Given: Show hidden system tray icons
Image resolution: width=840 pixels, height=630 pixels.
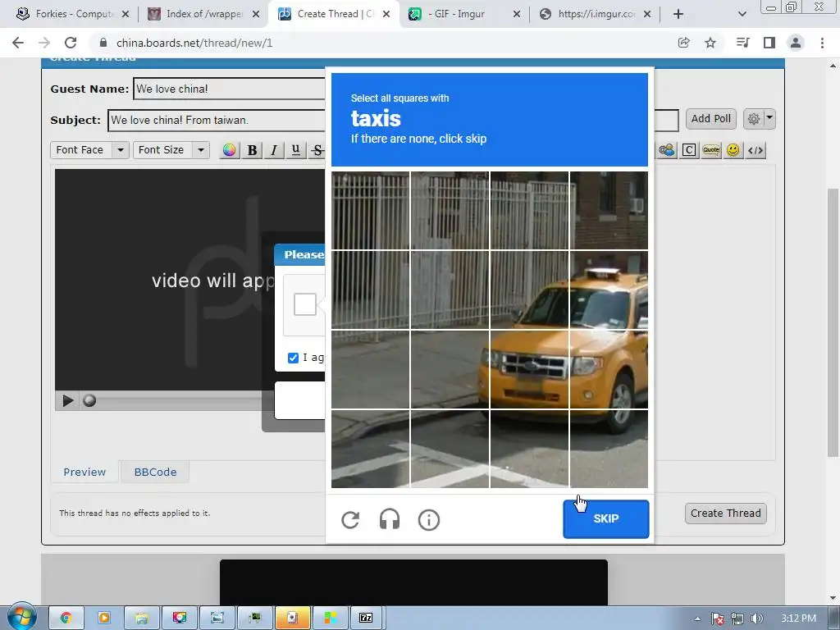Looking at the screenshot, I should [697, 619].
